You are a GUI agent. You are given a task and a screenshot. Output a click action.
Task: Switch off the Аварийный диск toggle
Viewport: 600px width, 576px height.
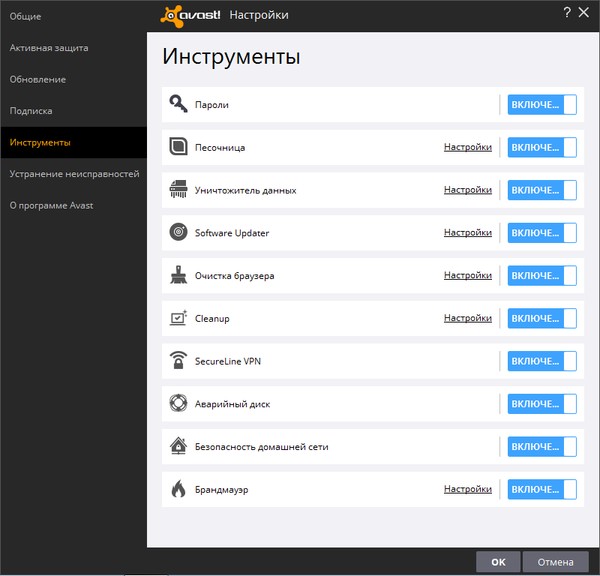[x=542, y=404]
